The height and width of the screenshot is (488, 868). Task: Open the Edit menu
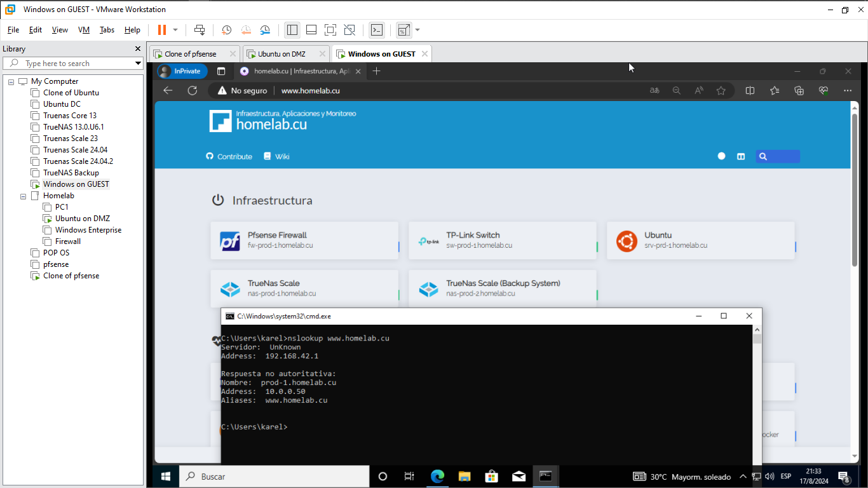[x=36, y=30]
